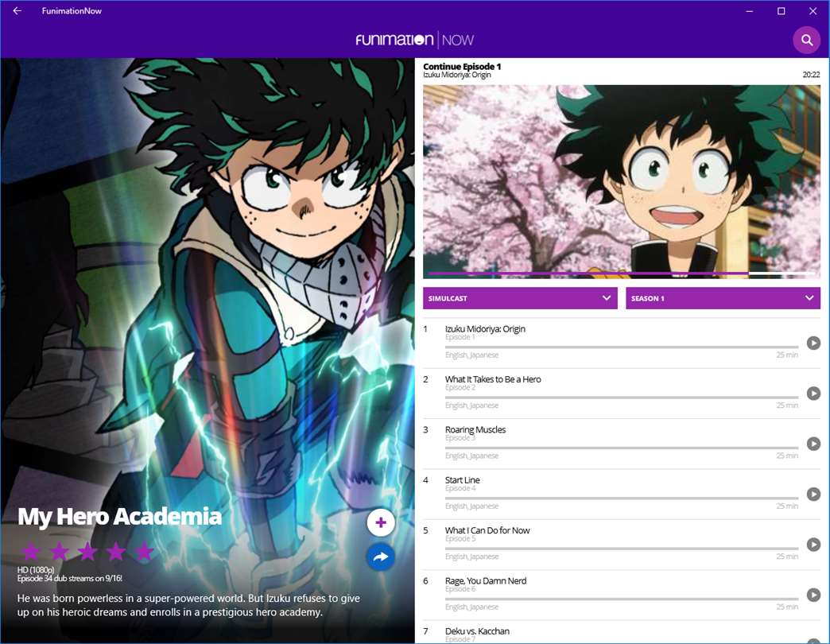
Task: Play episode 2 What It Takes to Be a Hero
Action: tap(813, 394)
